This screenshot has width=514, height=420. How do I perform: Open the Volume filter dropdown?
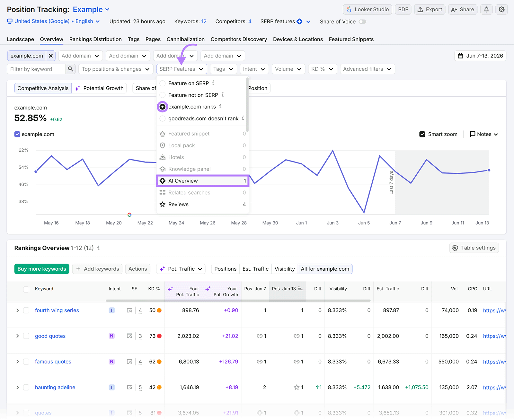(288, 69)
